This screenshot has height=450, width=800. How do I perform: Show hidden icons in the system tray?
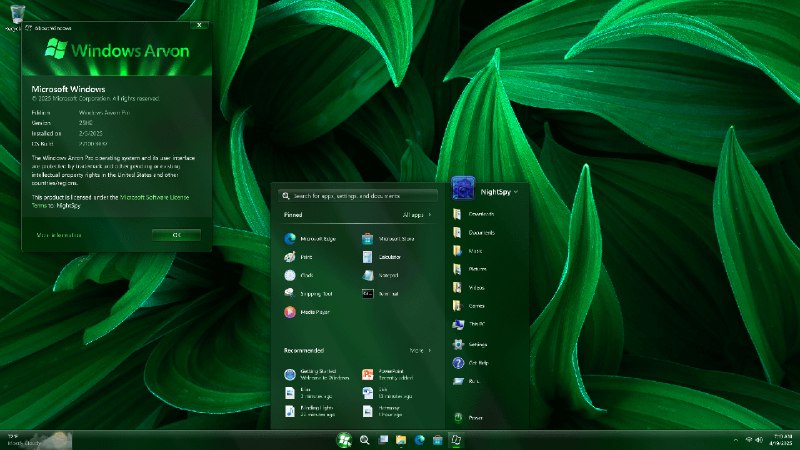[735, 440]
